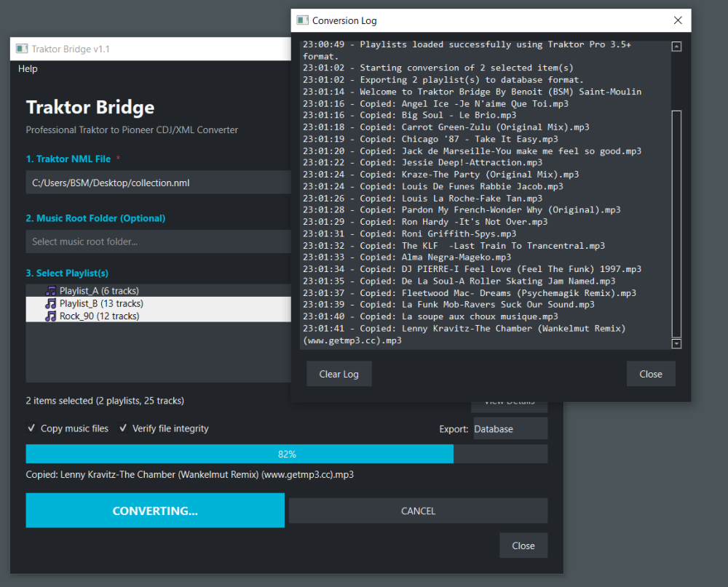
Task: Click log line 'Starting conversion of 2 selected item(s)'
Action: [438, 68]
